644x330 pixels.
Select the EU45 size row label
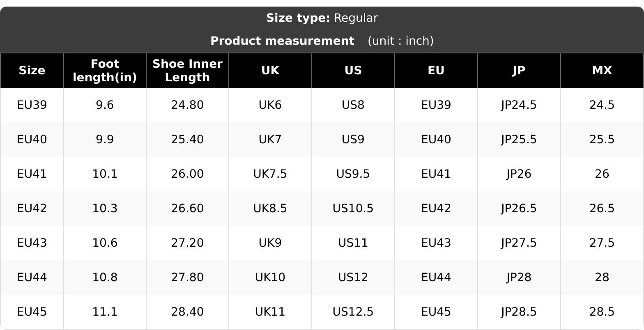tap(32, 312)
